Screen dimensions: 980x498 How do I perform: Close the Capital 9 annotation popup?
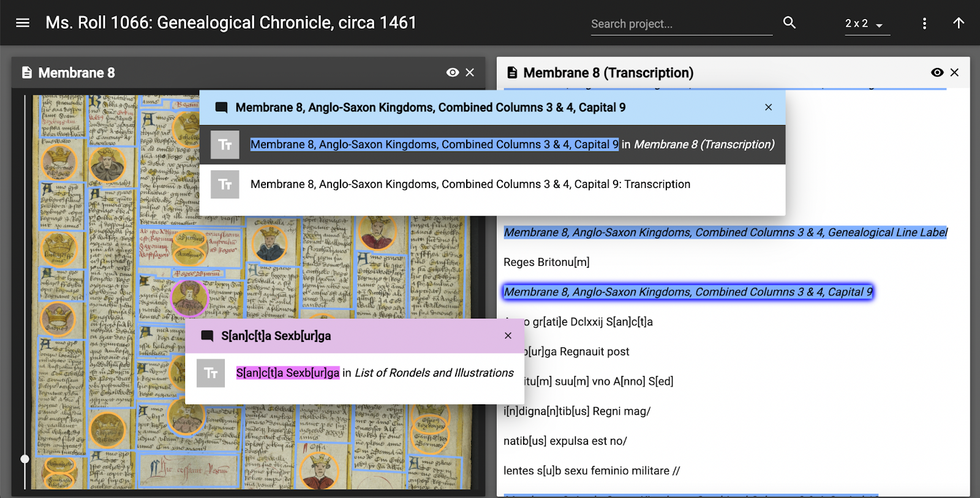768,107
